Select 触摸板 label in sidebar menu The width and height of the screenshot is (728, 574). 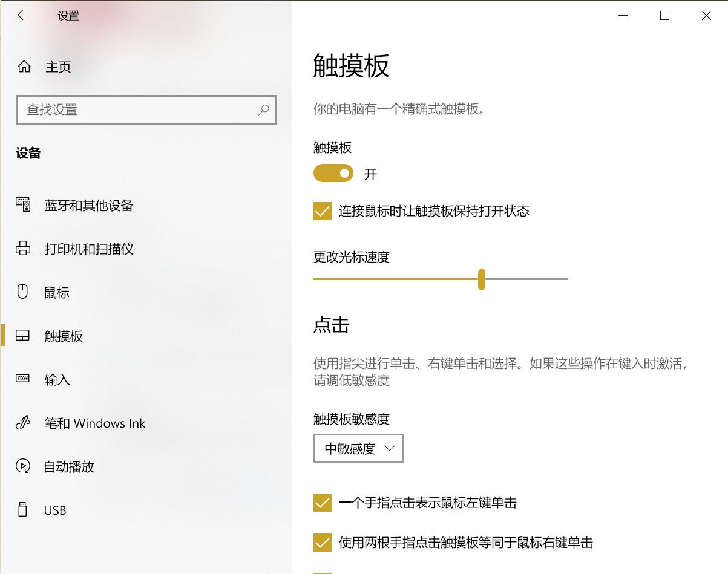coord(64,336)
